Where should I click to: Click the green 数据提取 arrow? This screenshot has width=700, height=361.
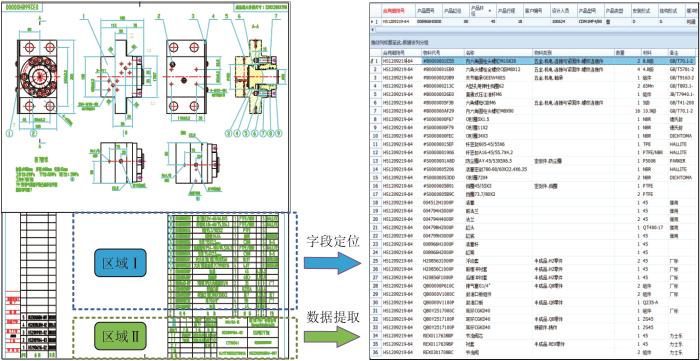coord(332,337)
